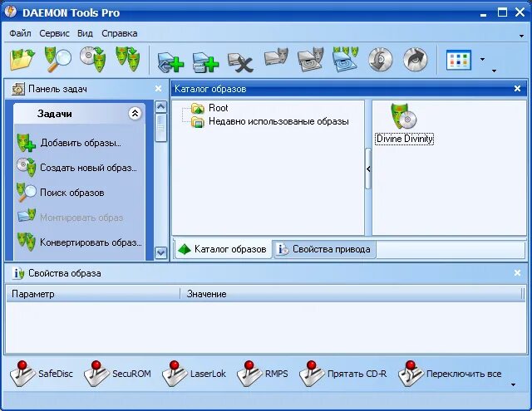Close the Каталог образов pane
The image size is (532, 411).
pos(517,89)
